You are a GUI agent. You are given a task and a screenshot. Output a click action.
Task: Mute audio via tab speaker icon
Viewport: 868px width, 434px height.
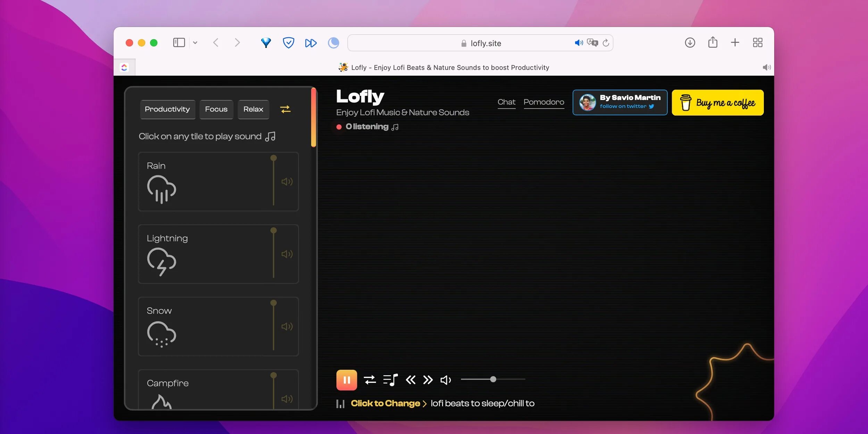766,67
